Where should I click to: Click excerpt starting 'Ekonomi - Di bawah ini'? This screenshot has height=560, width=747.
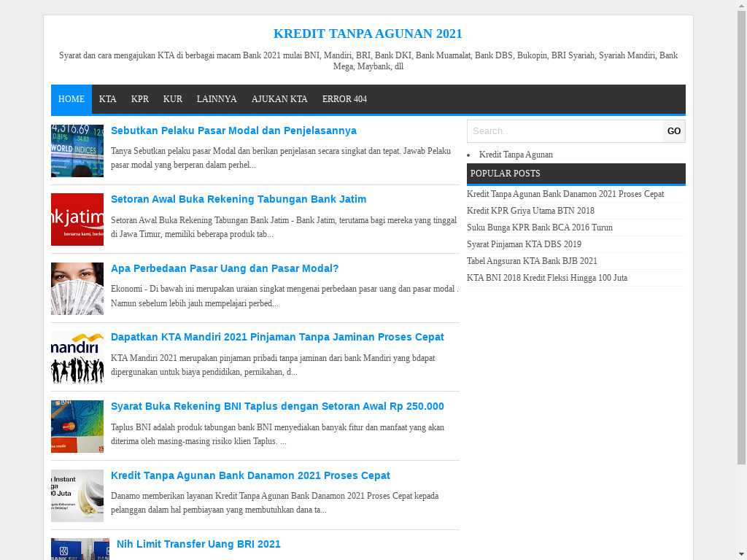click(x=285, y=296)
